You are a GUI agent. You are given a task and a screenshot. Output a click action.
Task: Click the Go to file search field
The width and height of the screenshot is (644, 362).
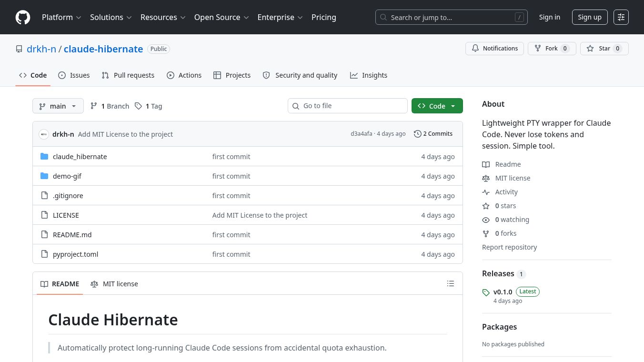tap(348, 106)
